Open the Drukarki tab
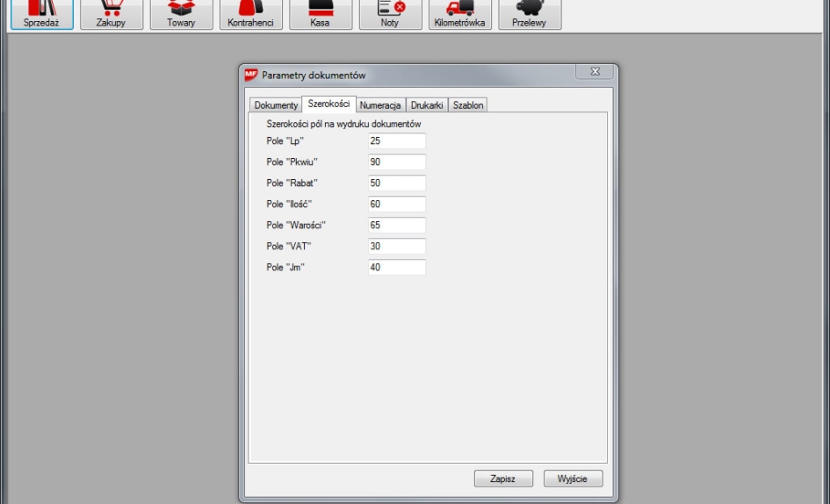830x504 pixels. 428,105
